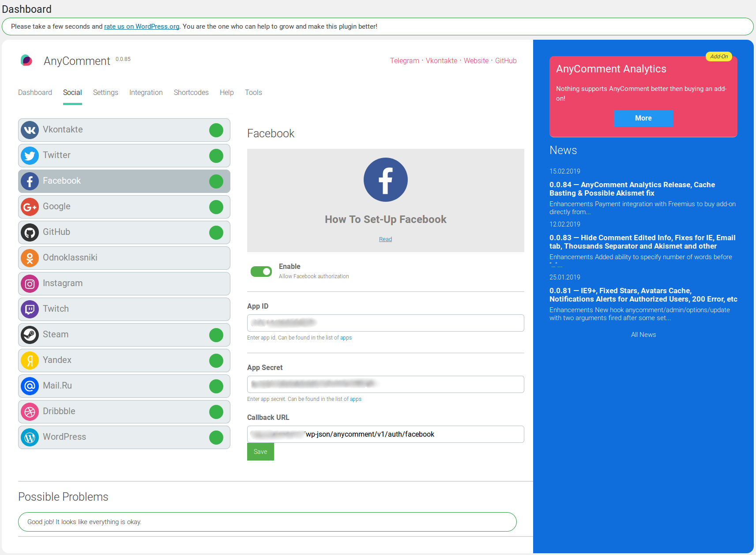Open the Integration tab
This screenshot has height=555, width=756.
pos(146,92)
